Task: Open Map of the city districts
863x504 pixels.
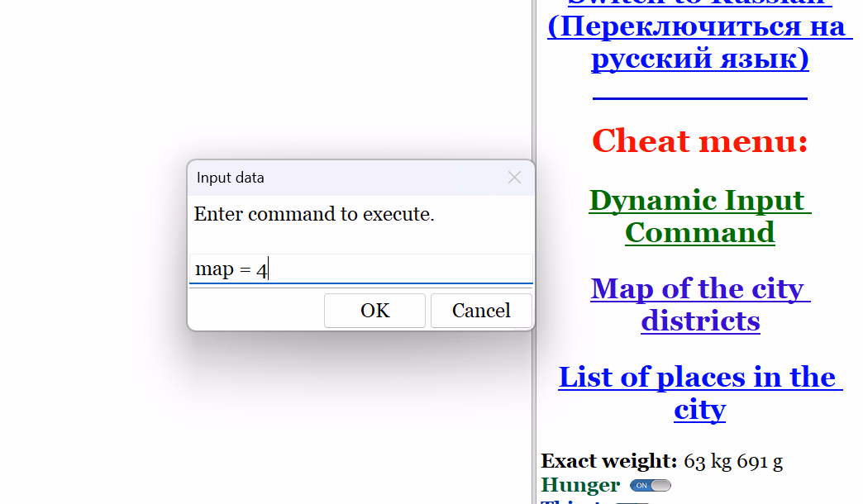Action: 699,304
